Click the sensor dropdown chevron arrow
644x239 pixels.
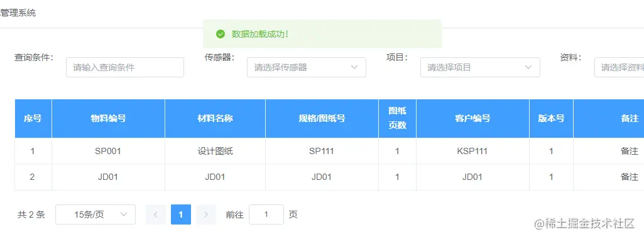tap(354, 67)
